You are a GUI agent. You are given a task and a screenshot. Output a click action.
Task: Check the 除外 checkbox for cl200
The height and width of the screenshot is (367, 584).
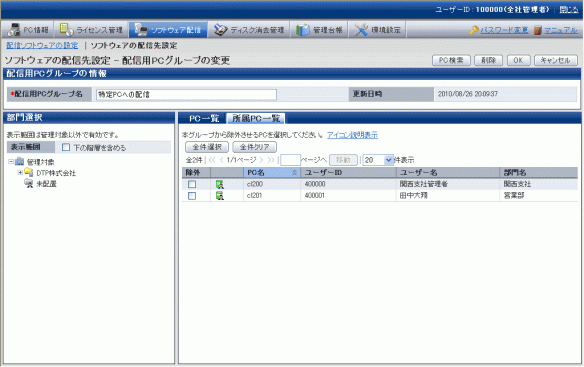coord(192,184)
